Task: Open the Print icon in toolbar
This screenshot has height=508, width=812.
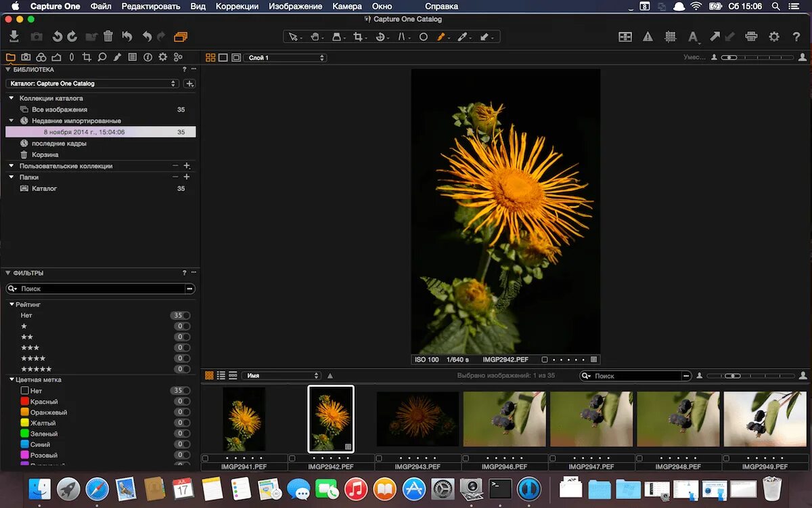Action: coord(751,37)
